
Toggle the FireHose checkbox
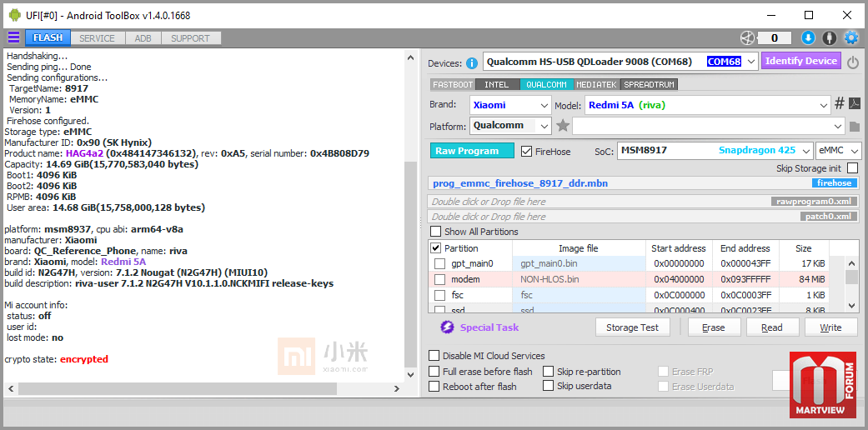[527, 151]
